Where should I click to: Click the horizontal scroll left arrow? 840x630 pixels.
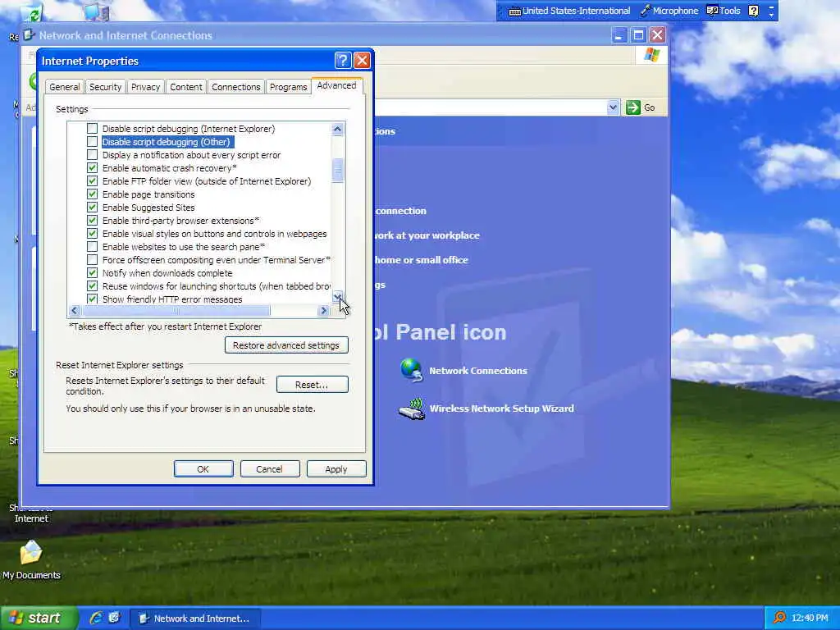[x=75, y=311]
